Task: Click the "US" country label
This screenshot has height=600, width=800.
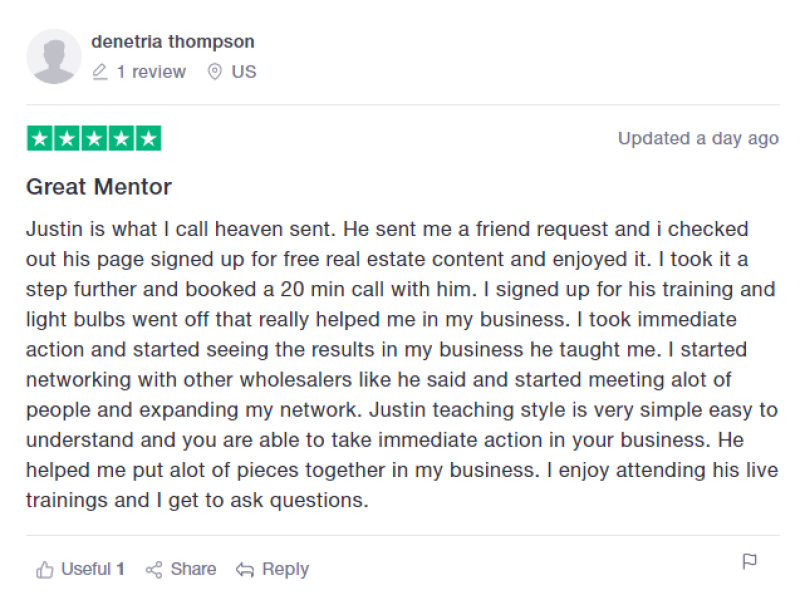Action: point(244,72)
